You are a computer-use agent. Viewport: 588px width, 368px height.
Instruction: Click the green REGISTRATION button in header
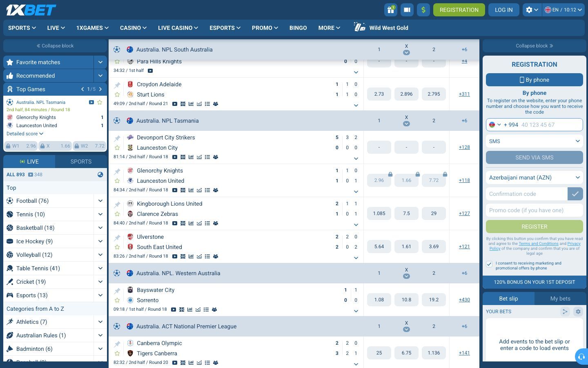pyautogui.click(x=459, y=10)
